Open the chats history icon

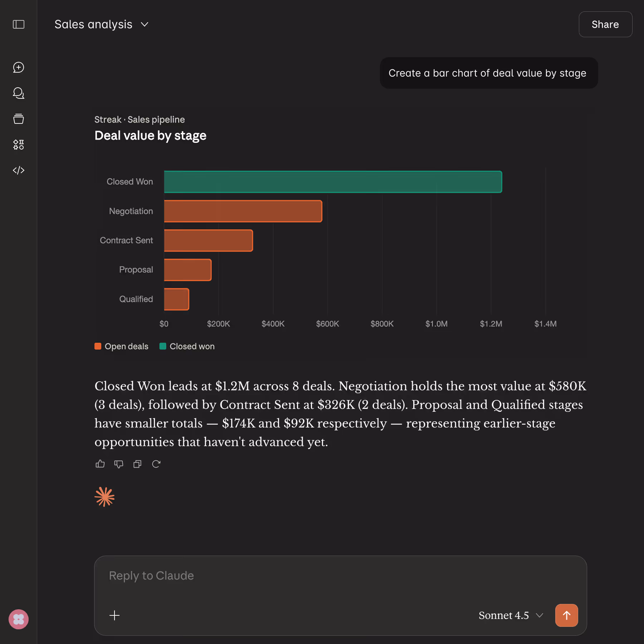click(19, 93)
